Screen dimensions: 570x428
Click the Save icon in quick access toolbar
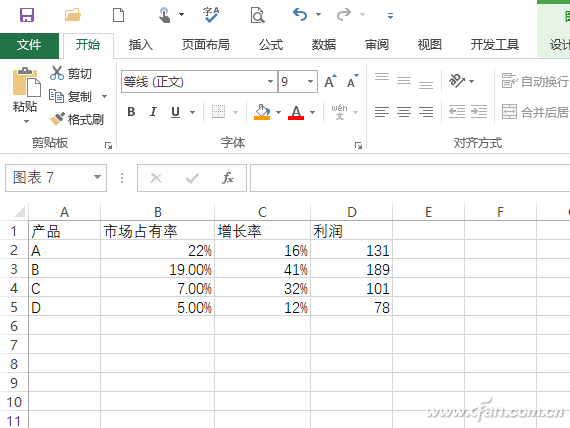27,15
